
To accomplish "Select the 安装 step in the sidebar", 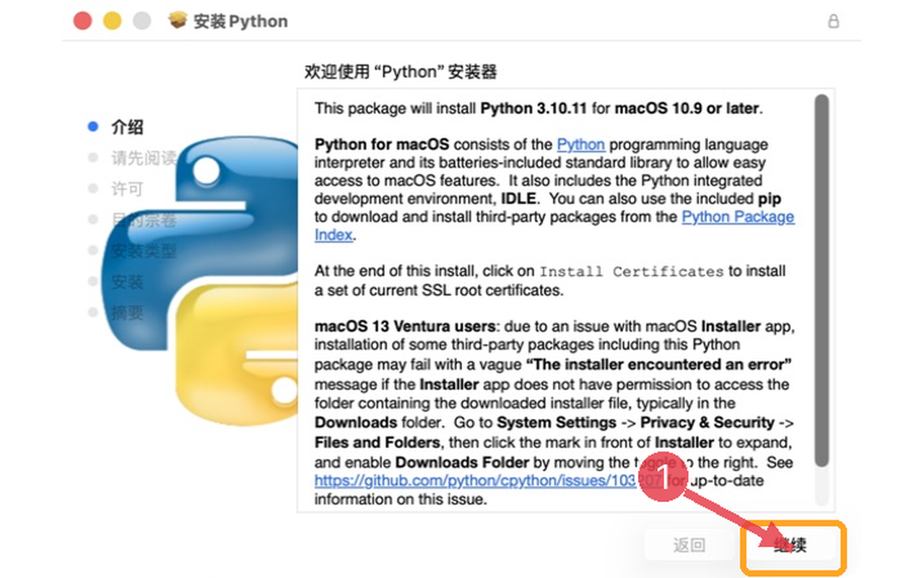I will [x=127, y=282].
